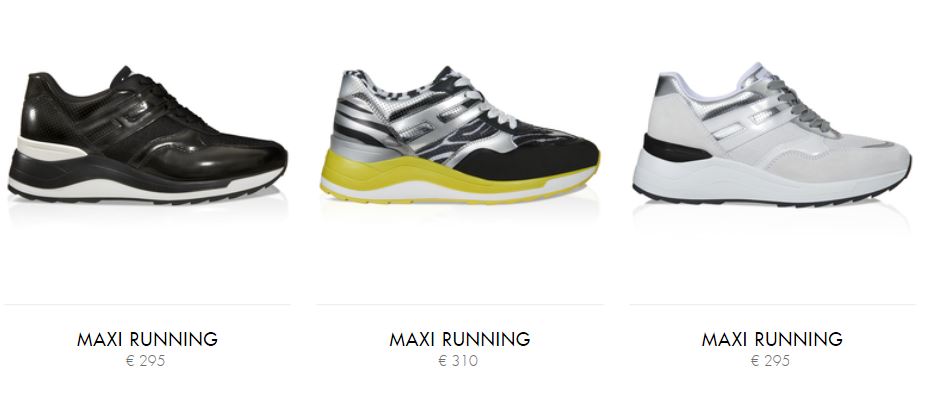This screenshot has height=408, width=932.
Task: Click Maxi Running title under zebra sneaker
Action: tap(460, 339)
